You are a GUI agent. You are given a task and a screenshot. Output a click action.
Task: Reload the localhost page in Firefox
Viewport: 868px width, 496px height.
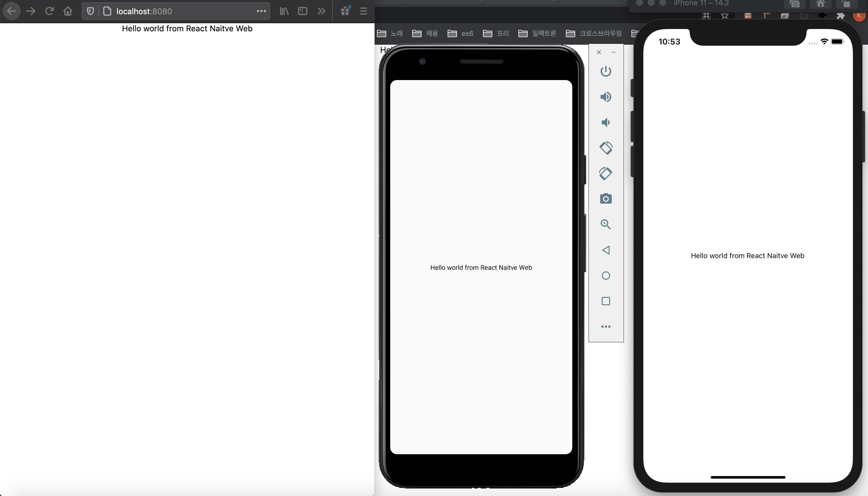(49, 11)
